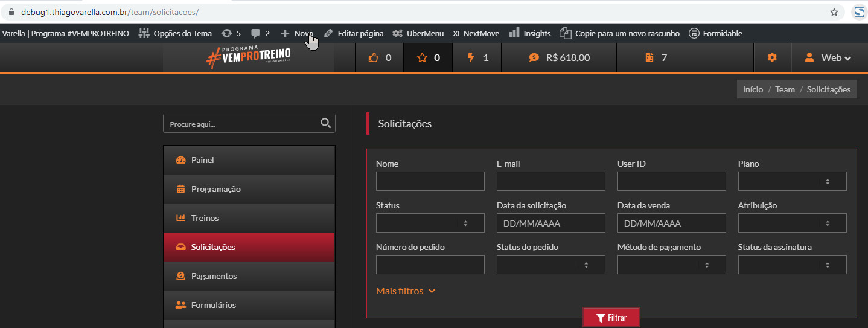
Task: Click Editar página in admin bar
Action: coord(354,33)
